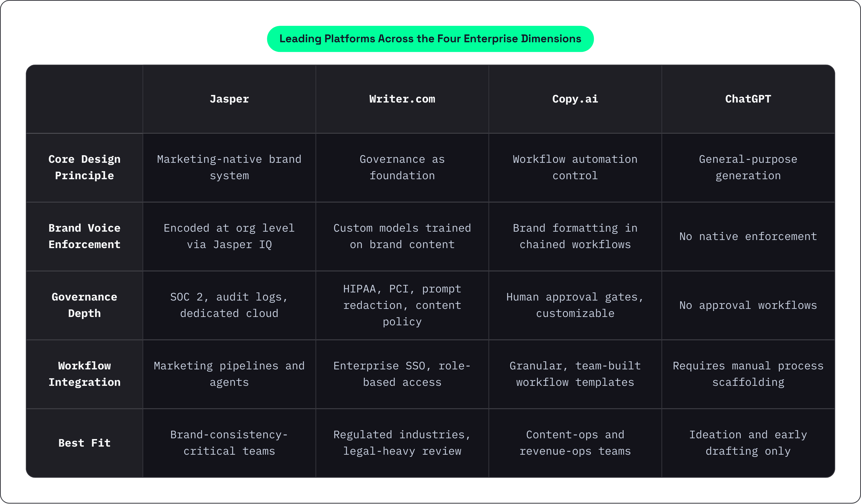
Task: Select 'Ideation and early drafting only' cell
Action: click(x=748, y=443)
